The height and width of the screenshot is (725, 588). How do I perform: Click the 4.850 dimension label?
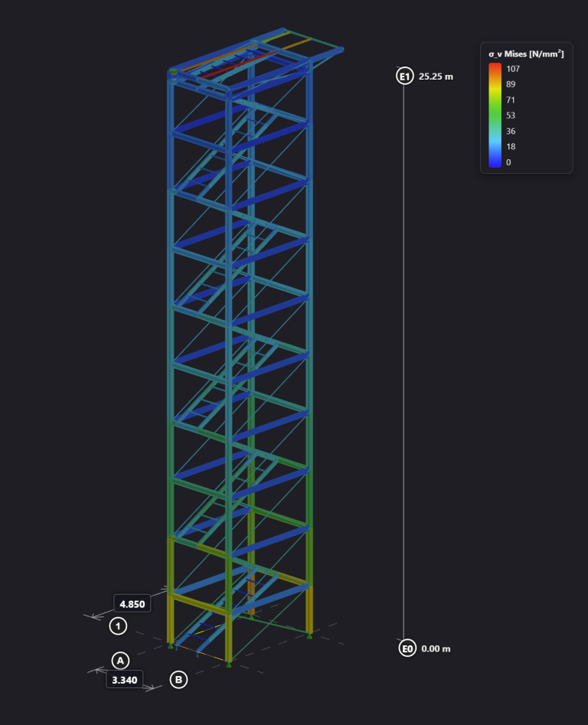click(132, 603)
